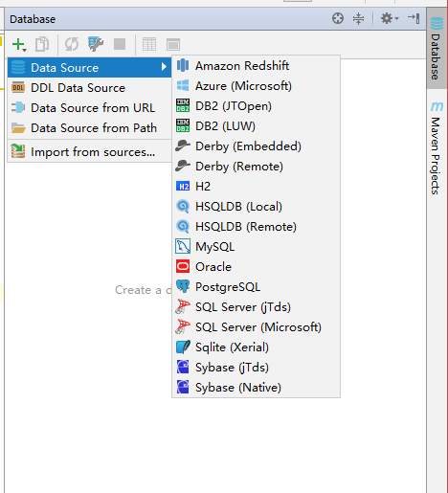Screen dimensions: 448x493
Task: Open the database console icon
Action: (x=173, y=44)
